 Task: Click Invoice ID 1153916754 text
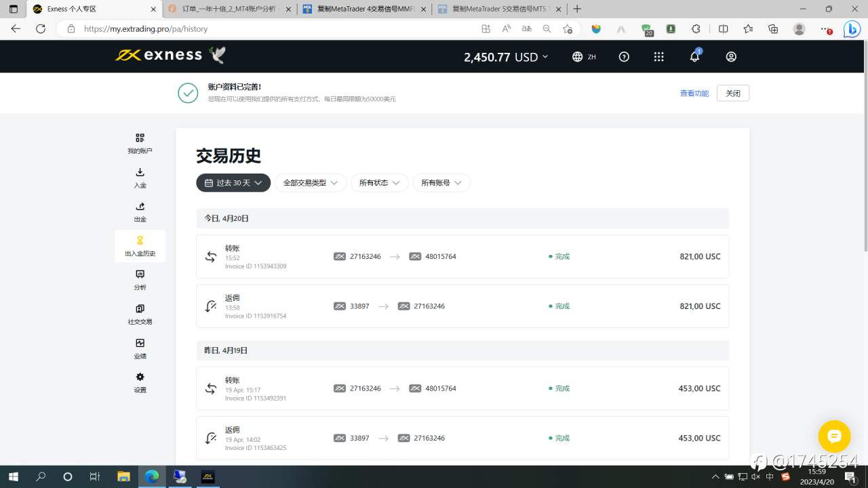(x=256, y=316)
